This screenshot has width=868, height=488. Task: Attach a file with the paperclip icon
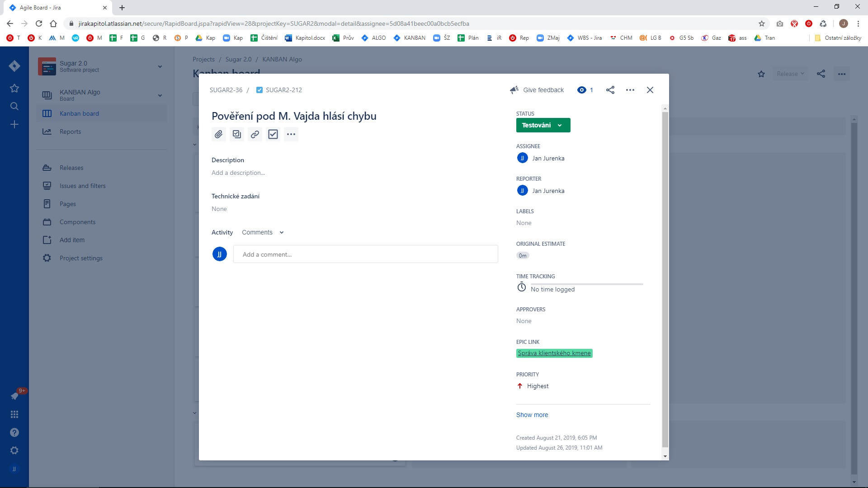pyautogui.click(x=219, y=134)
